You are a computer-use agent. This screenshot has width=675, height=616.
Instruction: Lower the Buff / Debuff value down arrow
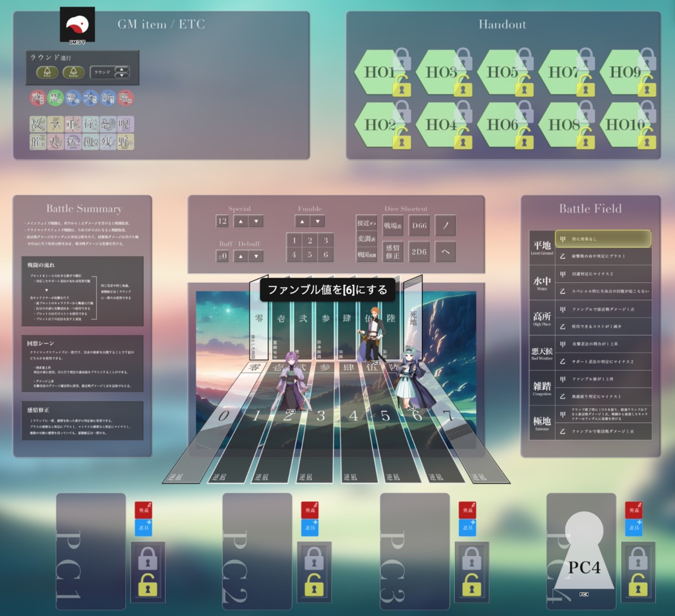(x=256, y=257)
